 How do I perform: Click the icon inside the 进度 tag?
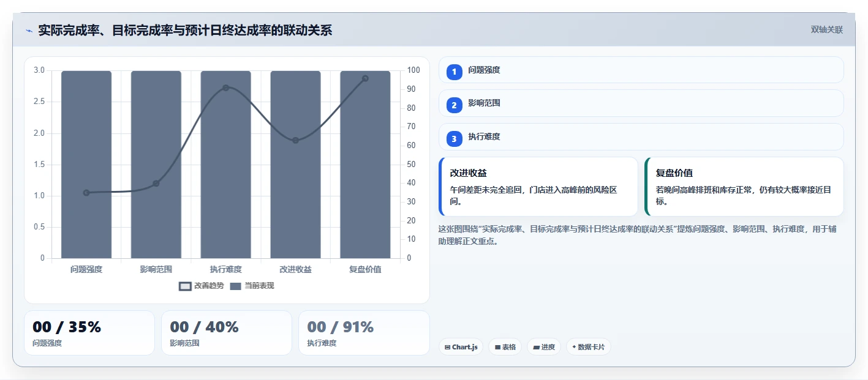(537, 348)
